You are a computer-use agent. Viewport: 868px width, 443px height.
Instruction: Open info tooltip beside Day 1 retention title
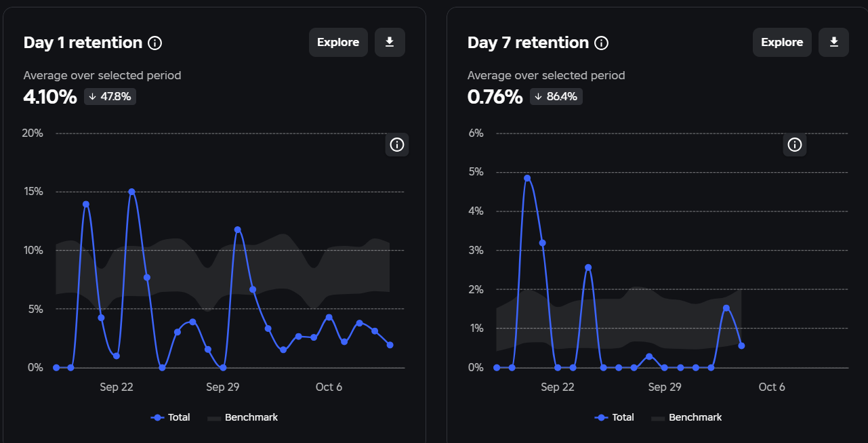tap(155, 43)
